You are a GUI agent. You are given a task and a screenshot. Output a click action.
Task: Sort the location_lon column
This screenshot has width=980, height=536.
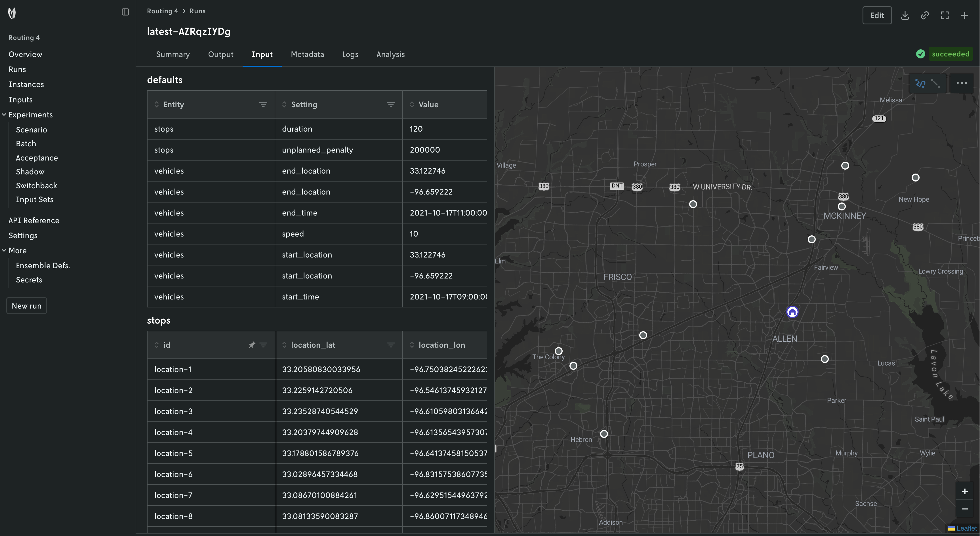[412, 345]
